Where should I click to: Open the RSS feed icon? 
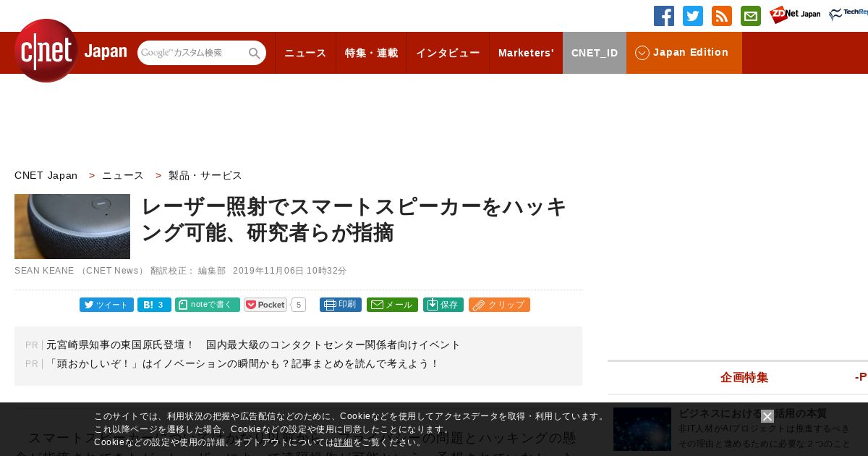[722, 16]
